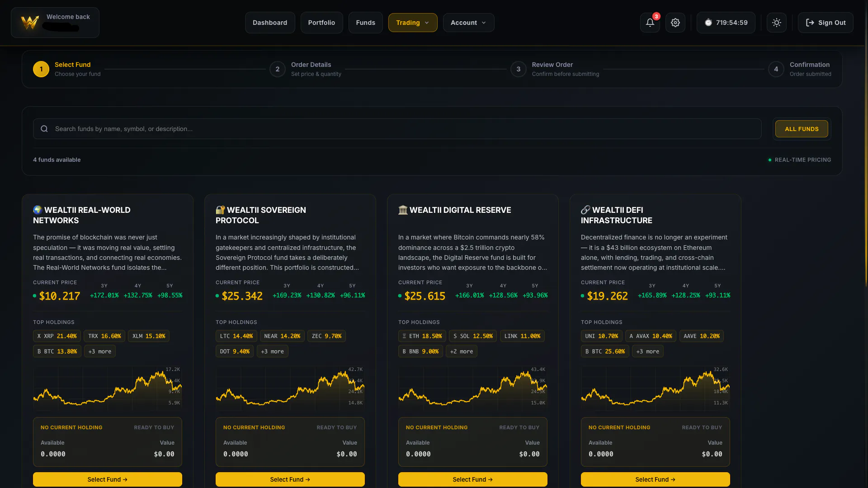This screenshot has height=488, width=868.
Task: Open the notifications bell icon
Action: tap(650, 23)
